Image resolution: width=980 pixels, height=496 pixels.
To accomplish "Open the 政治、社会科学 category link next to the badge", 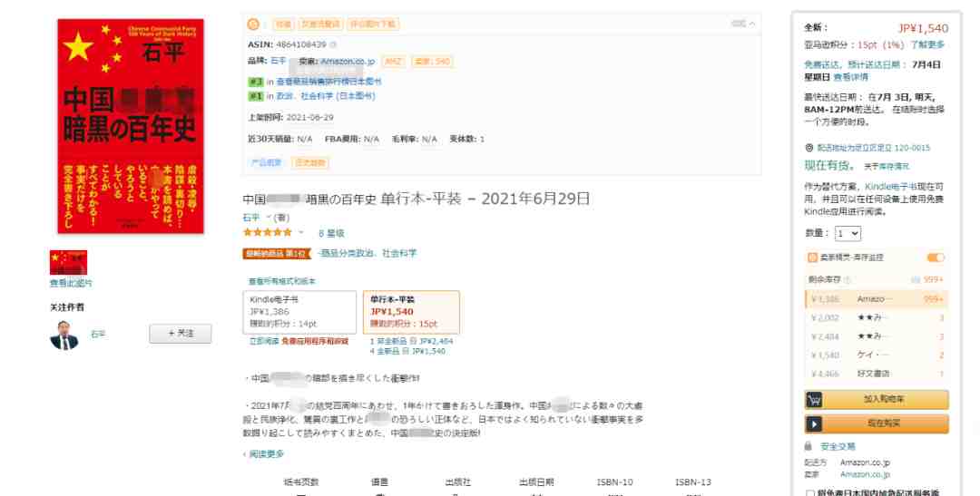I will coord(367,253).
